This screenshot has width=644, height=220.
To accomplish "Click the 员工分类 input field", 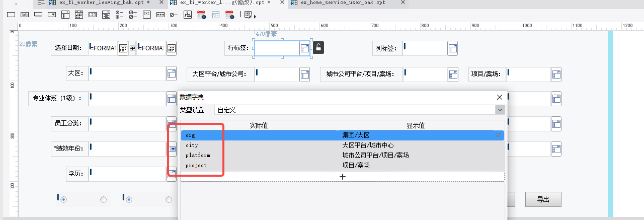I will 127,124.
